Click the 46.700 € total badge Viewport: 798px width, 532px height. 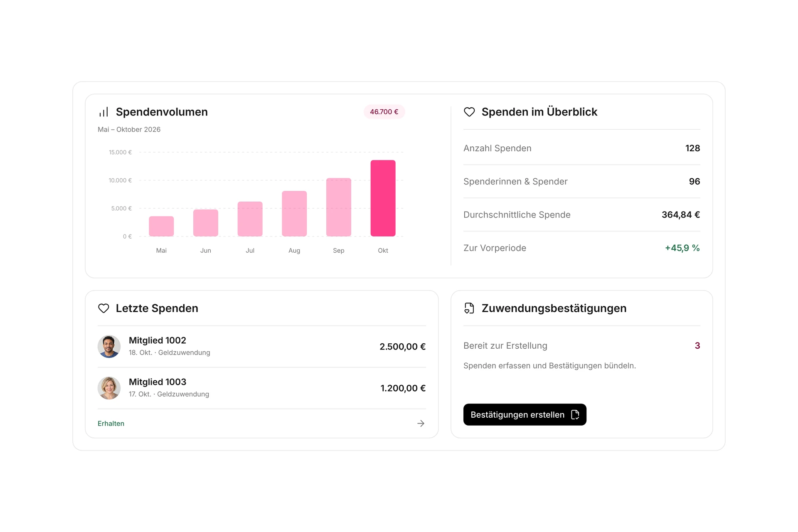point(384,112)
